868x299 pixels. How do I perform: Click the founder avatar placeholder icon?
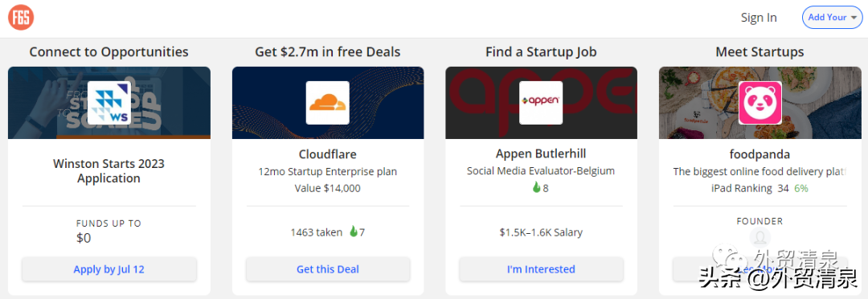point(760,237)
